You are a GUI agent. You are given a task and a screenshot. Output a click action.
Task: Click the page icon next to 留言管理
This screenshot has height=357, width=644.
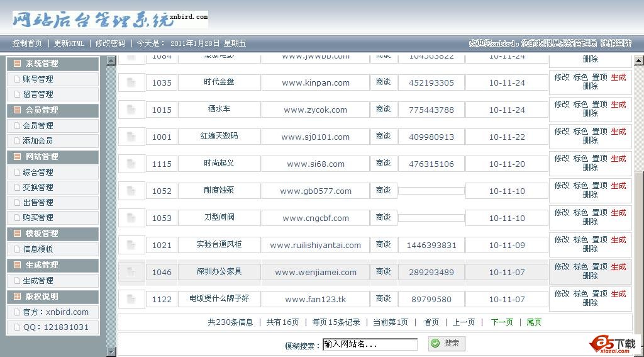16,94
